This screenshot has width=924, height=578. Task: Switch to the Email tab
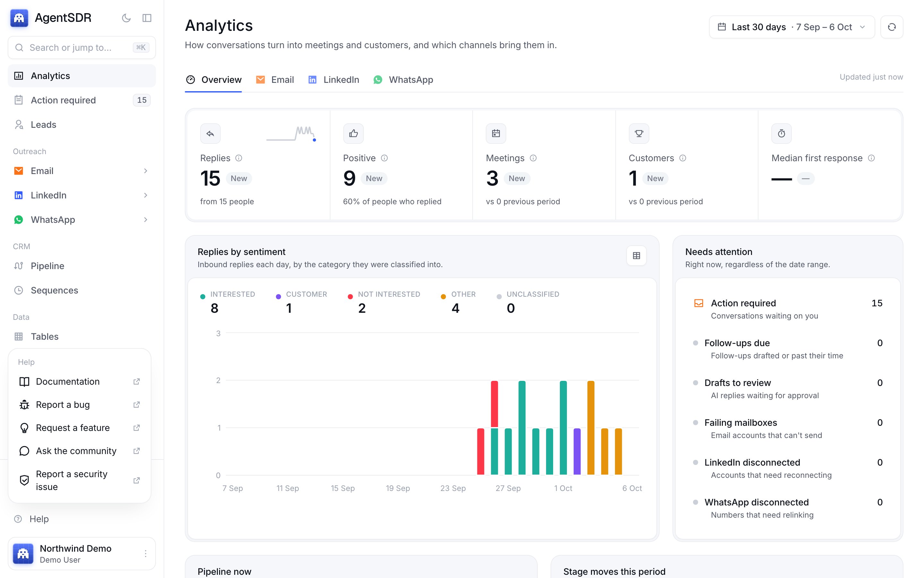[275, 80]
